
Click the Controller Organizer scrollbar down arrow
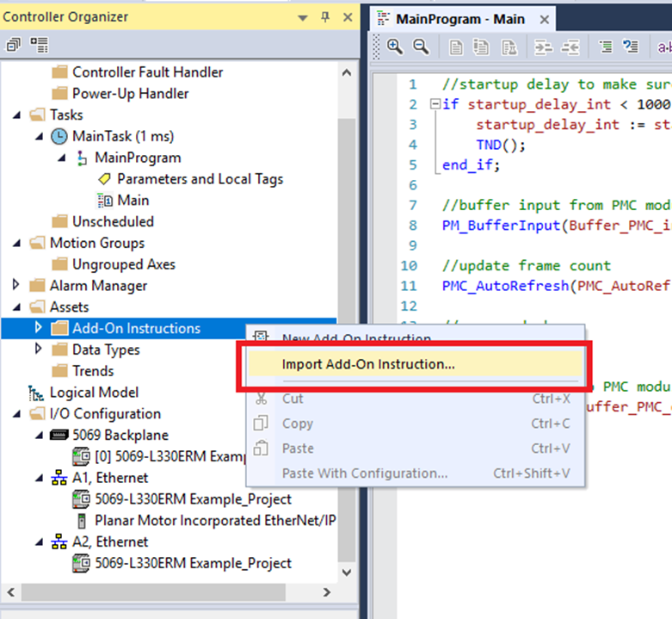[347, 572]
